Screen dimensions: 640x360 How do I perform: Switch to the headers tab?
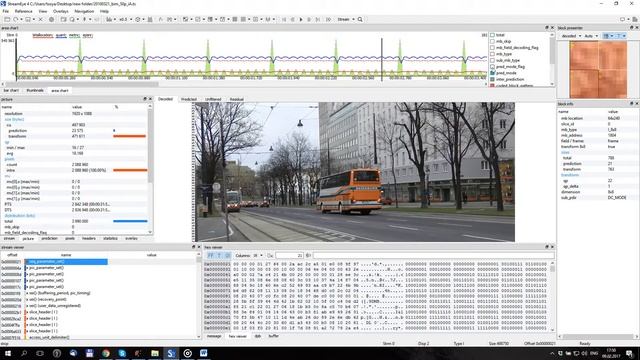pyautogui.click(x=89, y=238)
